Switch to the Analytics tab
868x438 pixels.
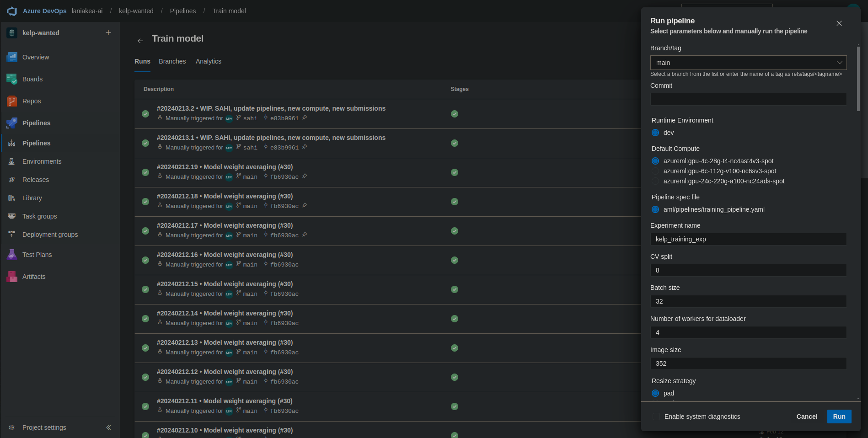[209, 61]
